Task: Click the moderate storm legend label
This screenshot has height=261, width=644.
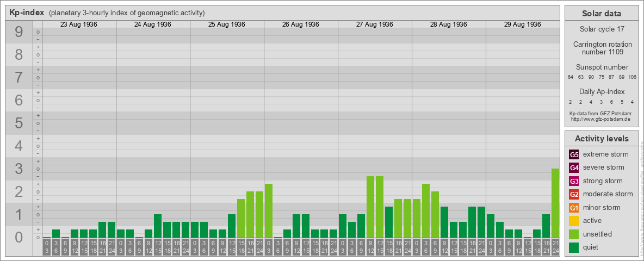Action: pyautogui.click(x=608, y=194)
